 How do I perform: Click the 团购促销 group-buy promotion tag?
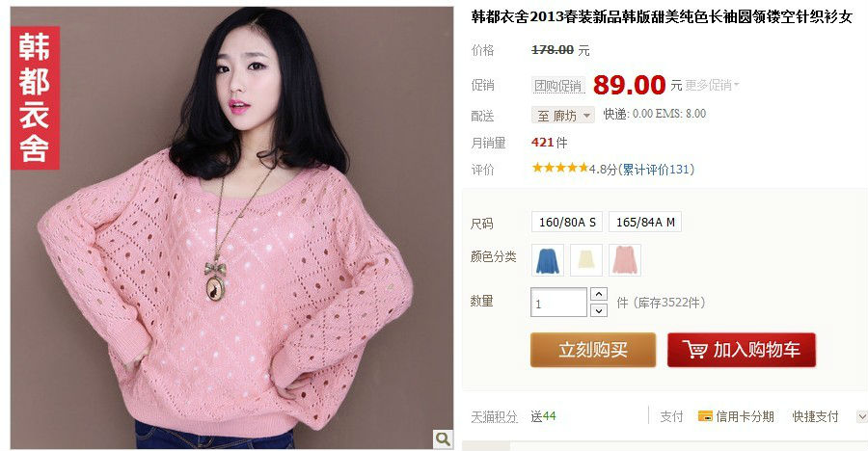[x=558, y=86]
